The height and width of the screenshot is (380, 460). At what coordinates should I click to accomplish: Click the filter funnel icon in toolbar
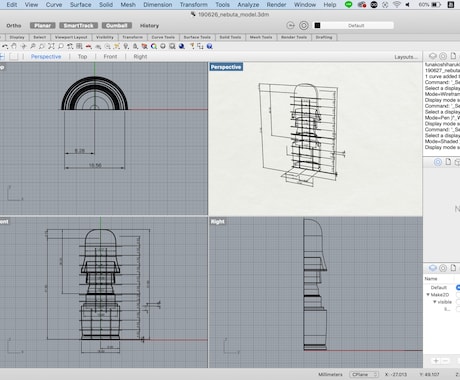coord(192,46)
